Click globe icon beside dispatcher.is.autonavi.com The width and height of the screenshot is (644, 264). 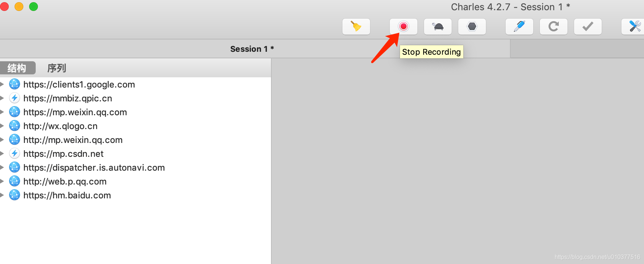click(15, 167)
